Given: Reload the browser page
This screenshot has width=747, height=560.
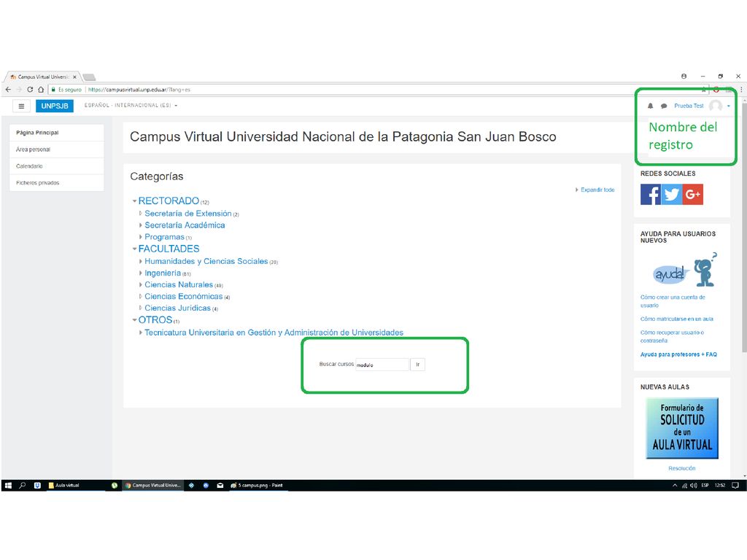Looking at the screenshot, I should coord(29,90).
